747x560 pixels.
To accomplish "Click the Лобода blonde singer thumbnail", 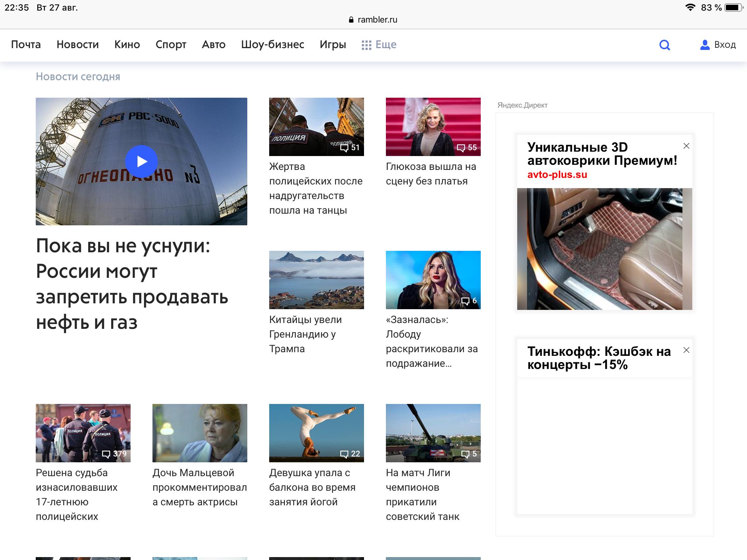I will 433,280.
